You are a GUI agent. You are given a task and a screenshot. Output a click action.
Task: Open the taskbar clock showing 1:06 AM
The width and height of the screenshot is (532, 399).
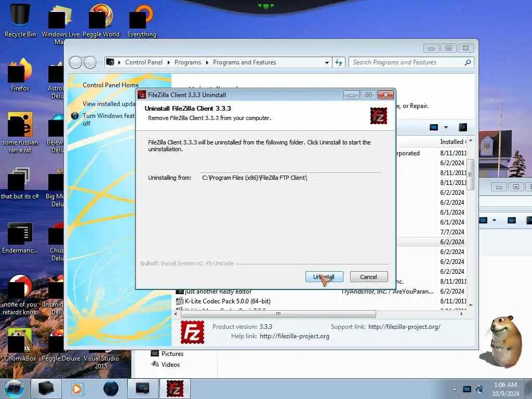tap(506, 389)
